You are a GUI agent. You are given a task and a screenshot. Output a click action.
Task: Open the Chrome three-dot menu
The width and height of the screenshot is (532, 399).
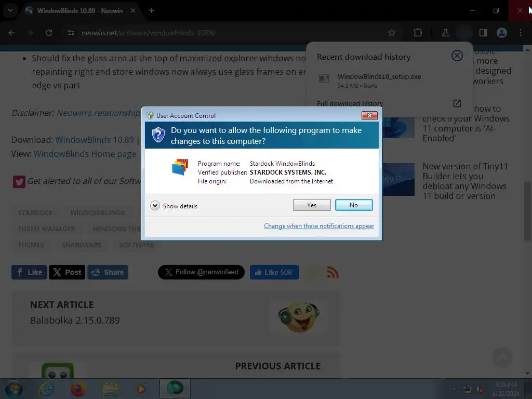(521, 33)
